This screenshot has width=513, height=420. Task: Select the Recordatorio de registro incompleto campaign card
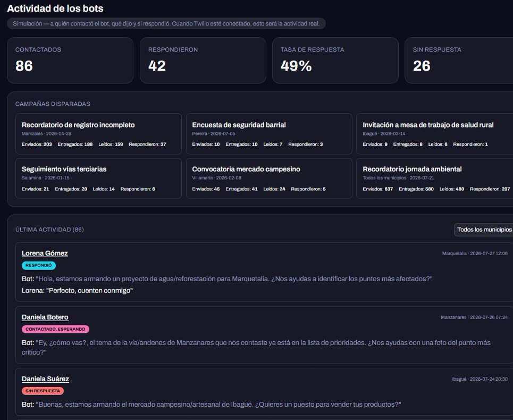(98, 134)
